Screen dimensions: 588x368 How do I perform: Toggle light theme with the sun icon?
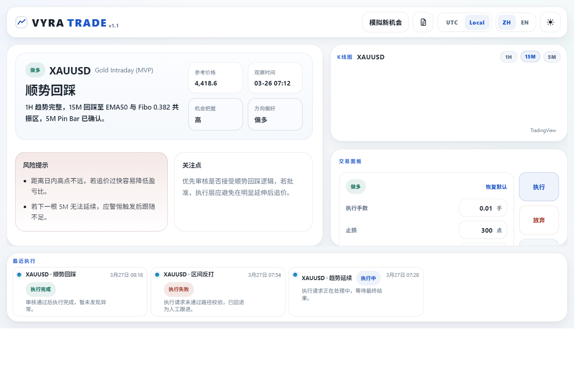coord(550,22)
